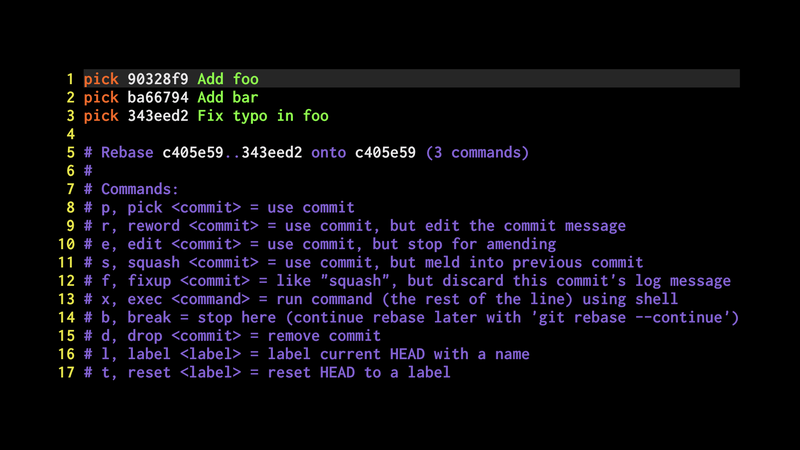This screenshot has height=450, width=800.
Task: Click 'pick' on the 343eed2 line
Action: pyautogui.click(x=101, y=116)
